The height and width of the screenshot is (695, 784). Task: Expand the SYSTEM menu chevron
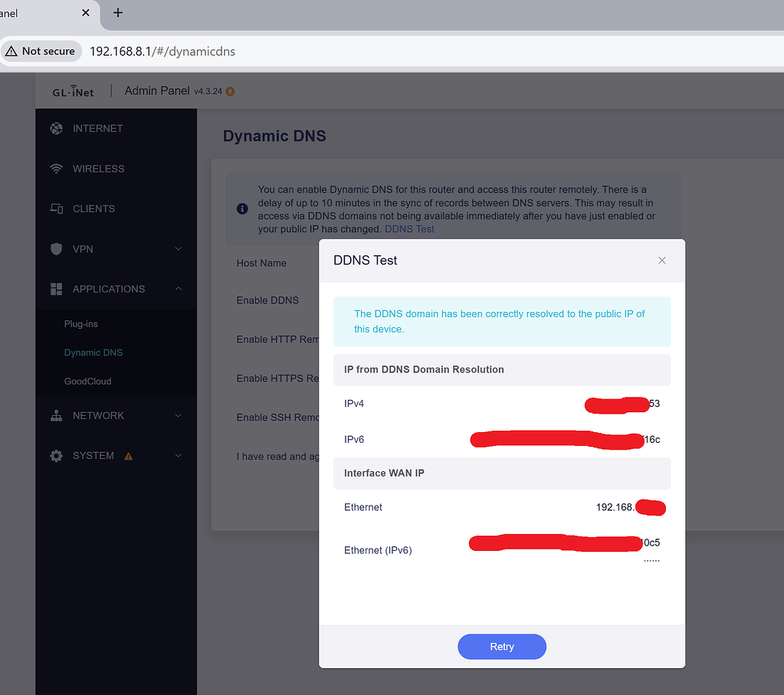click(x=178, y=455)
